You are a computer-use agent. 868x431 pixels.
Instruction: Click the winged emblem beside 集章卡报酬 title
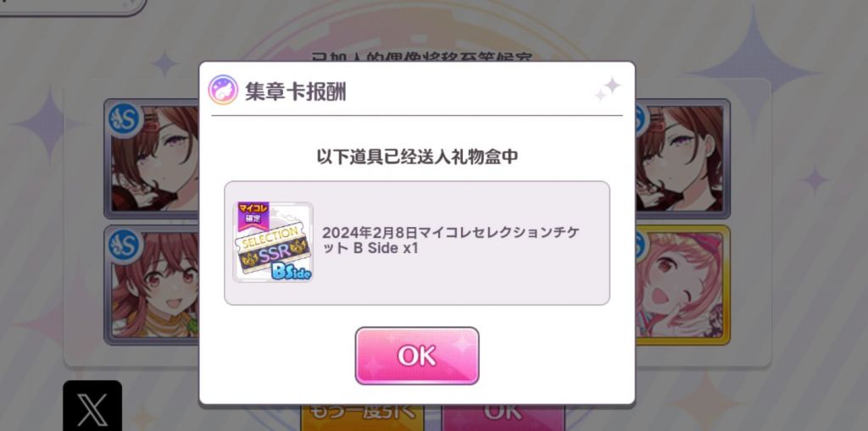coord(223,91)
